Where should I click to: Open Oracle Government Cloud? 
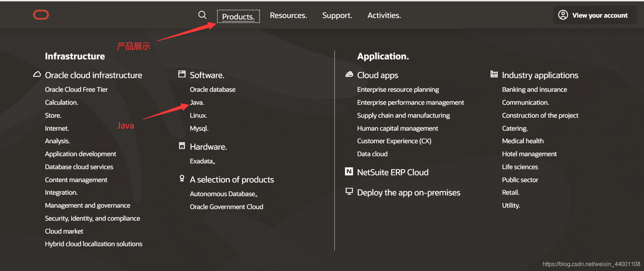[x=226, y=207]
